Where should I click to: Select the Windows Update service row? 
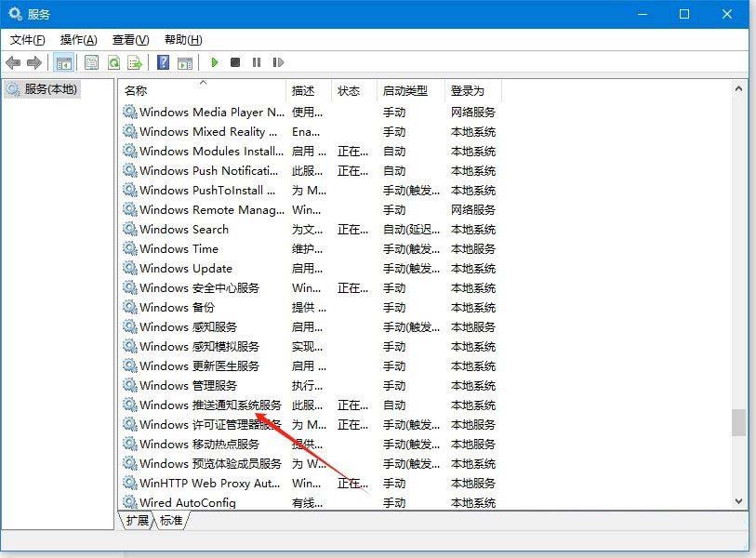click(186, 268)
